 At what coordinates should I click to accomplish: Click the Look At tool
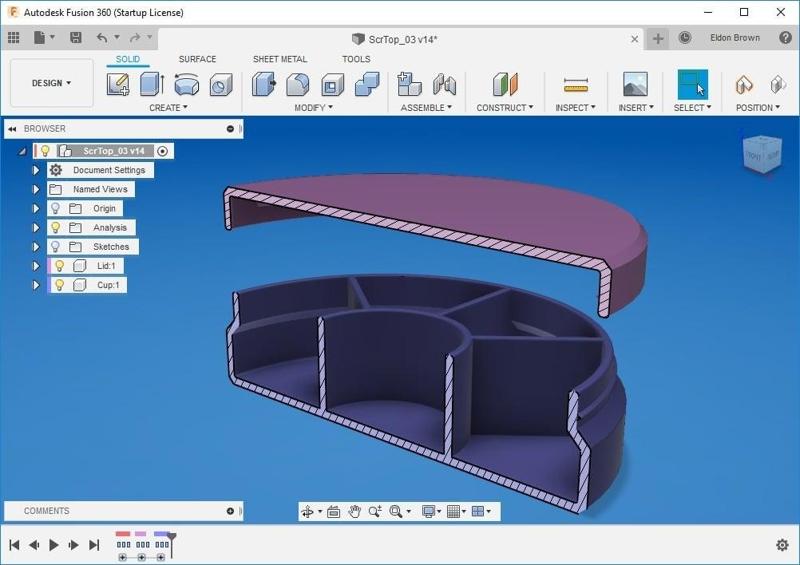pos(334,511)
